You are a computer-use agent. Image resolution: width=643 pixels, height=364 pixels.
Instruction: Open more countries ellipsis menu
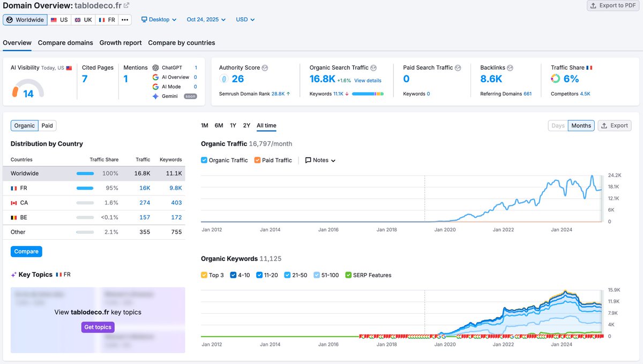click(125, 20)
